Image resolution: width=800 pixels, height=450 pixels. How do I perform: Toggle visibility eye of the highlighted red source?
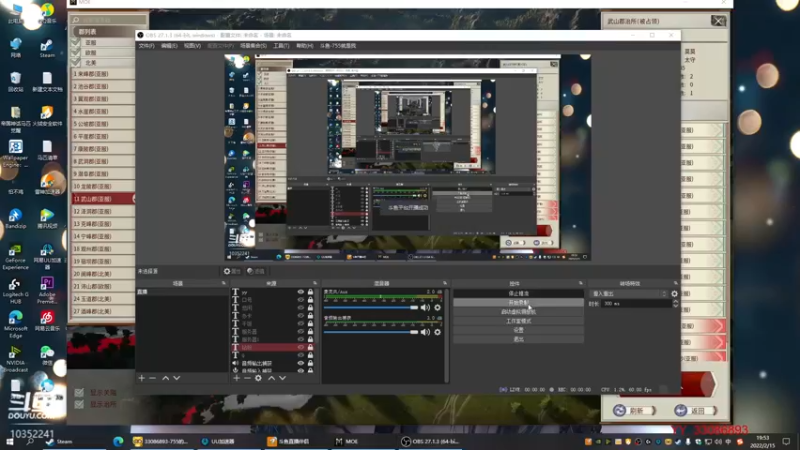pos(301,347)
